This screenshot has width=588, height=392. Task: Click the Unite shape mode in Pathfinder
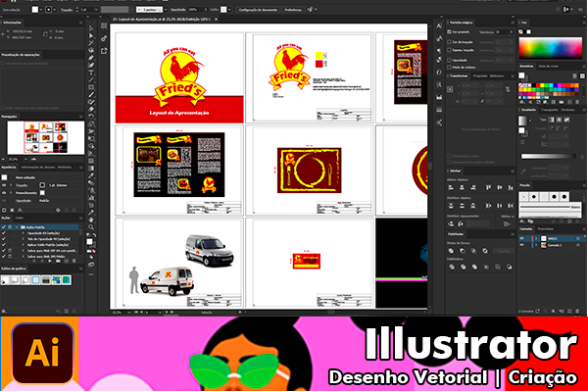point(451,251)
